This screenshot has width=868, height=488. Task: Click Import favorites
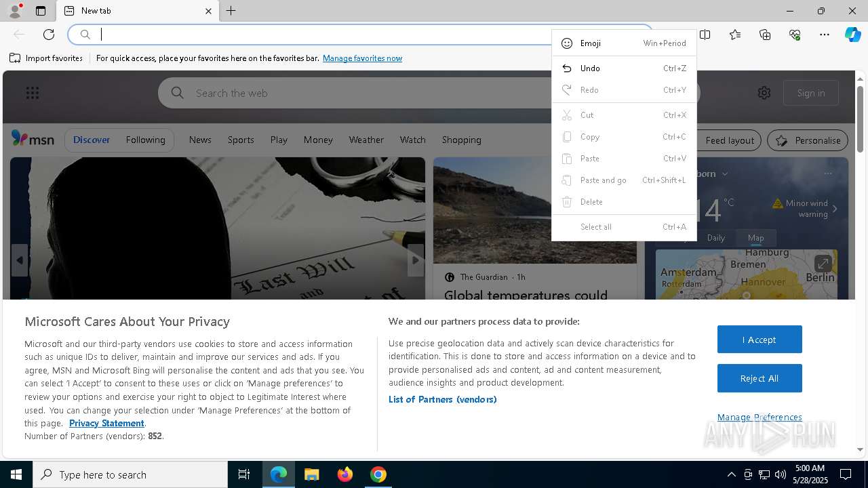point(46,58)
